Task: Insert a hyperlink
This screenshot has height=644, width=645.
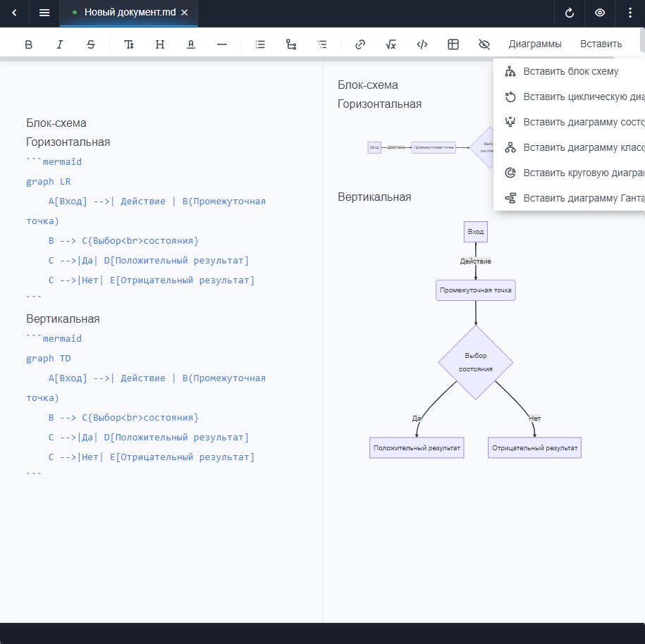Action: pyautogui.click(x=360, y=44)
